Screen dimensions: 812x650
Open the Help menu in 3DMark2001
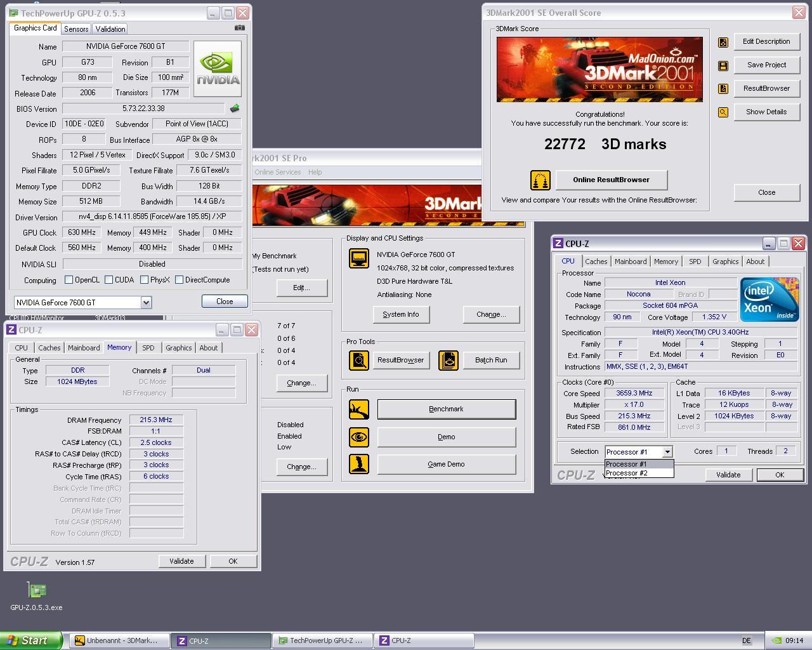315,172
